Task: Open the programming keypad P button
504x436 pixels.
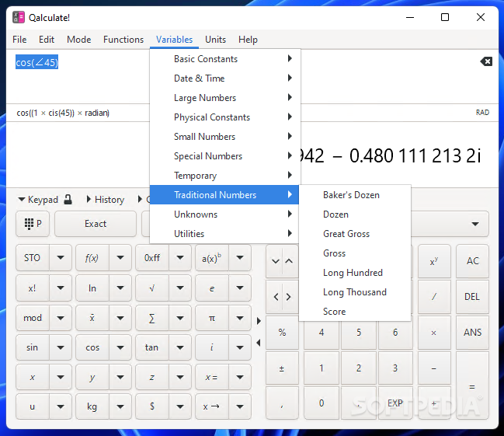Action: pyautogui.click(x=33, y=224)
